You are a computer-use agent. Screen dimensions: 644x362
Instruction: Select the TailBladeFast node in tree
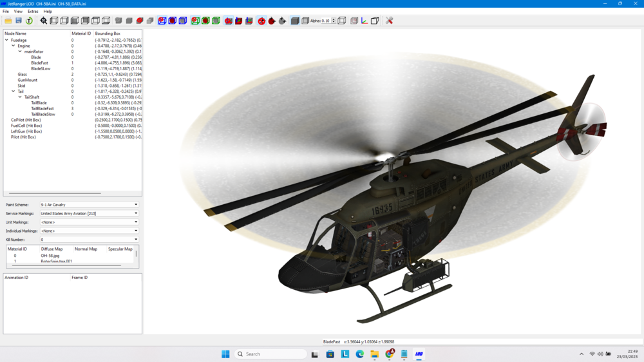[43, 108]
